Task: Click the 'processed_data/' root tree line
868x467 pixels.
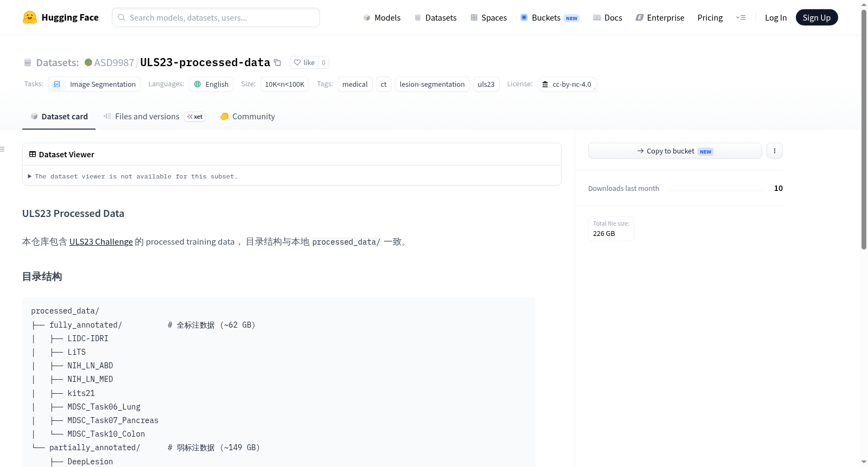Action: click(65, 311)
